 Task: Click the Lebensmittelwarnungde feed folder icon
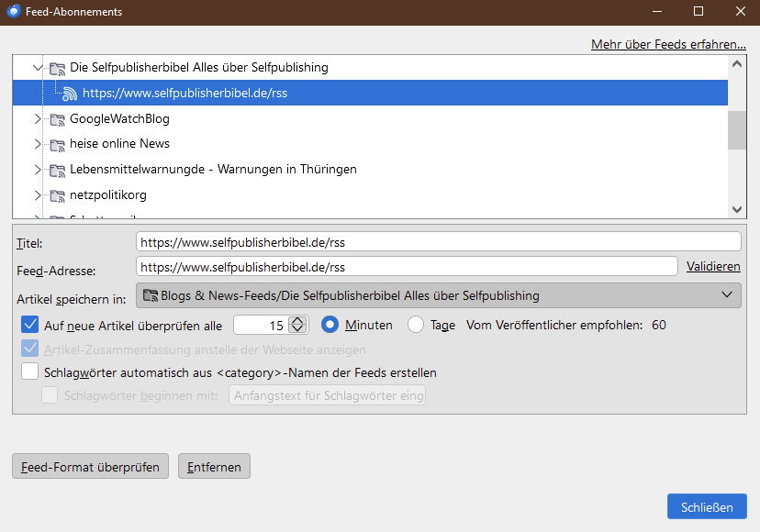click(58, 170)
